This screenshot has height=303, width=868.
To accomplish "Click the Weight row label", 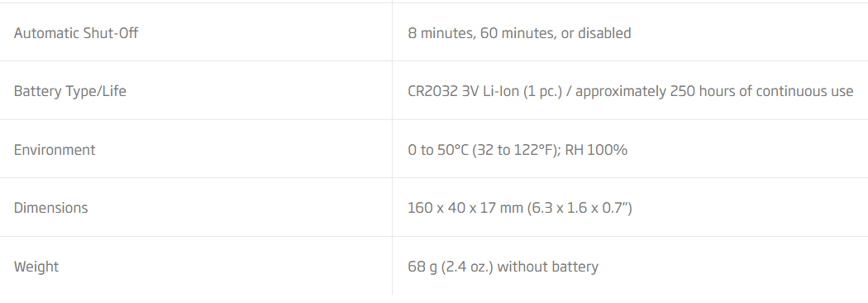I will [x=36, y=267].
